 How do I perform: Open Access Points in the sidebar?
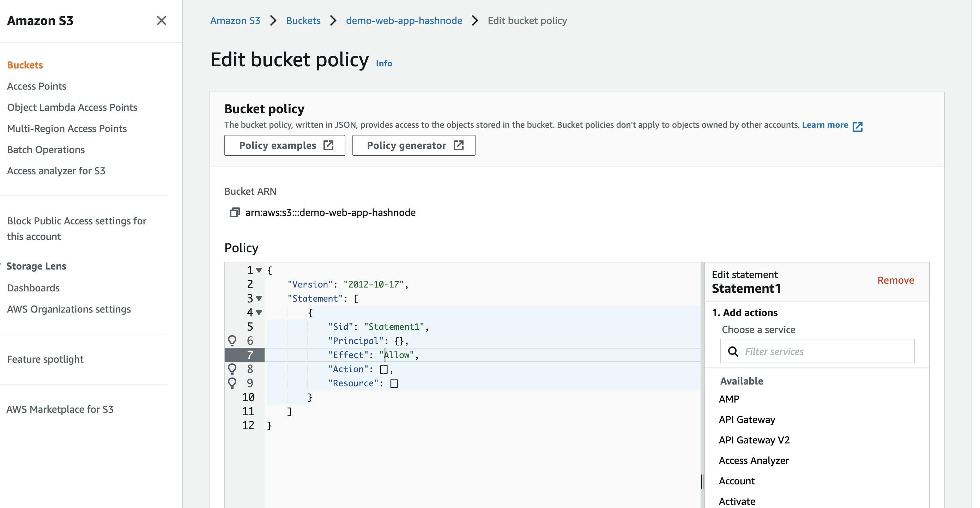(37, 86)
